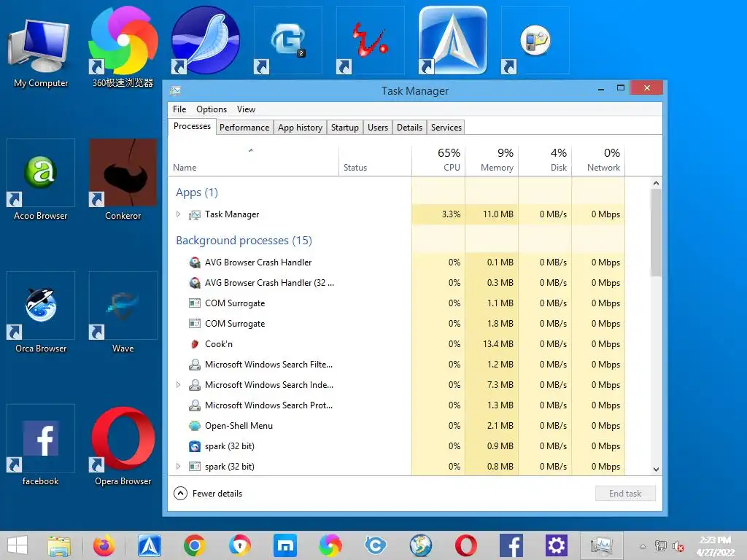Launch the Opera Browser desktop shortcut
Viewport: 747px width, 560px height.
(123, 446)
